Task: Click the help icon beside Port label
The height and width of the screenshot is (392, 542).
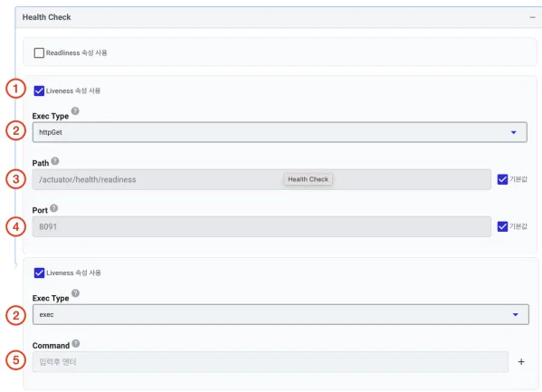Action: coord(54,208)
